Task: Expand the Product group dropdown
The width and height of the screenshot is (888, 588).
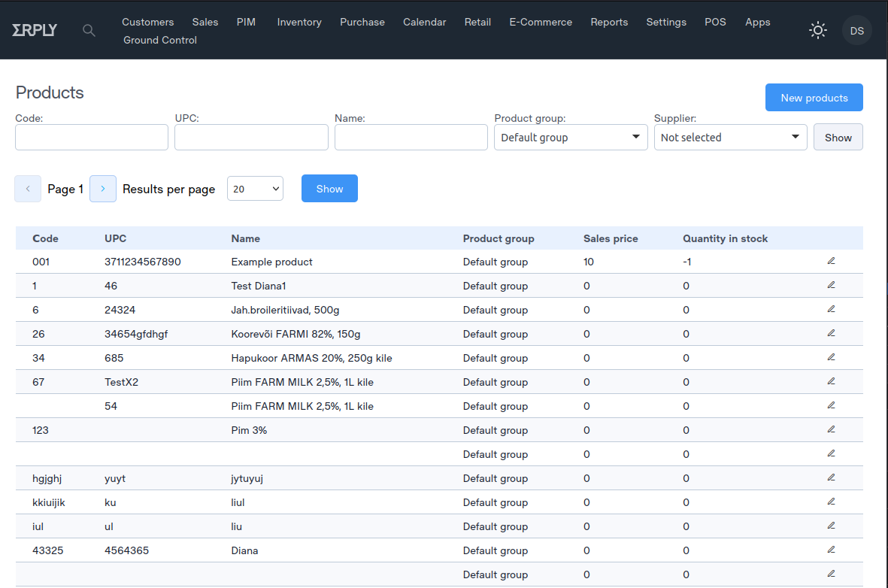Action: tap(570, 138)
